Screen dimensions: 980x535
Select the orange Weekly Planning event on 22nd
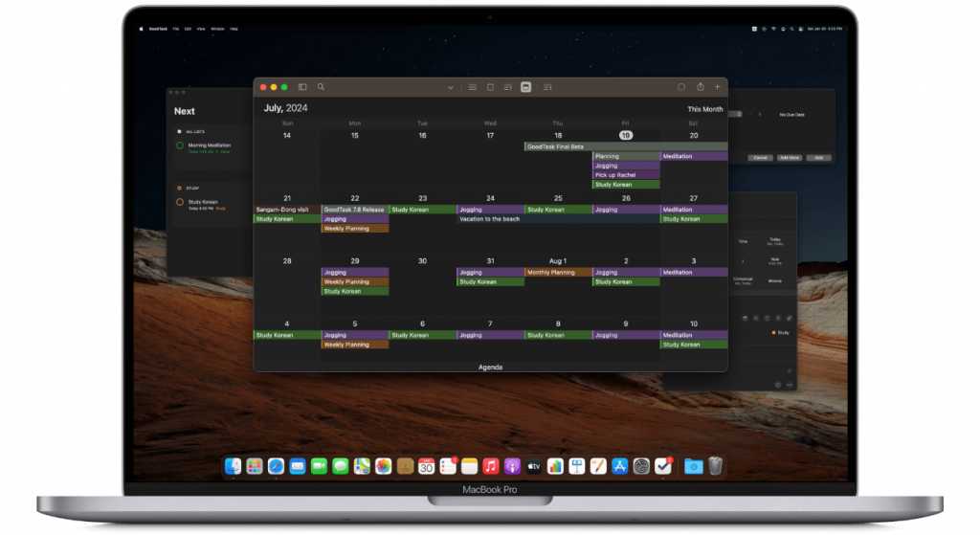coord(354,229)
